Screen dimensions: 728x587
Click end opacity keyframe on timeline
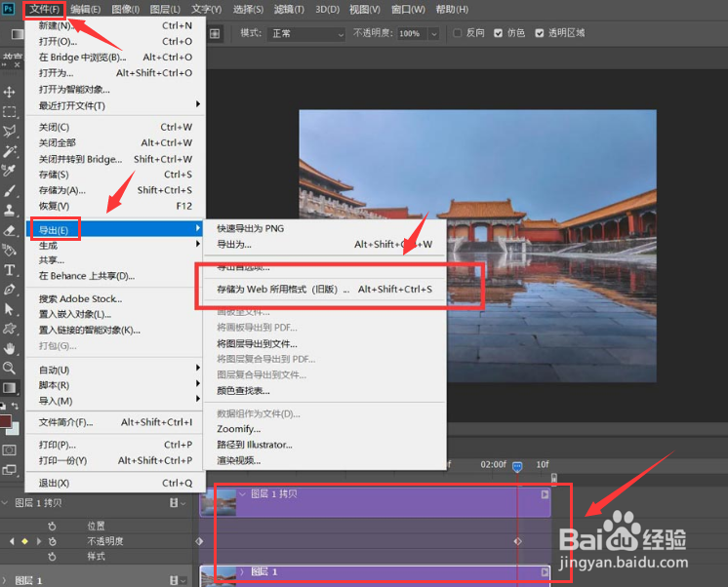[517, 541]
